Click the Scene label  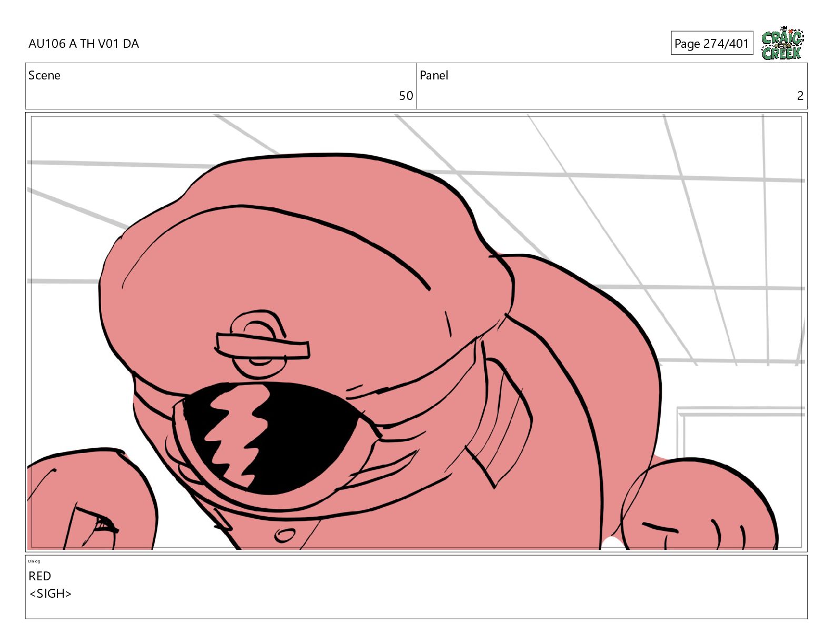pyautogui.click(x=44, y=75)
